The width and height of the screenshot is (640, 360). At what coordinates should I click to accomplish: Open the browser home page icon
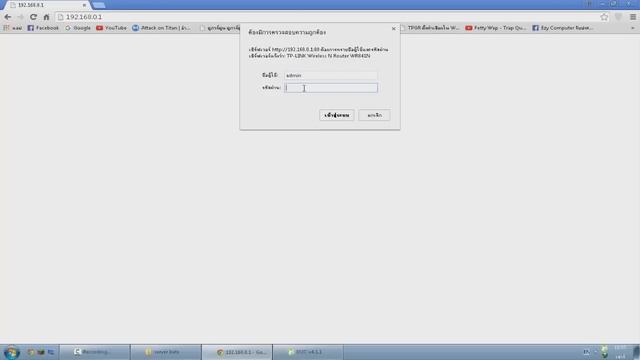pos(46,17)
